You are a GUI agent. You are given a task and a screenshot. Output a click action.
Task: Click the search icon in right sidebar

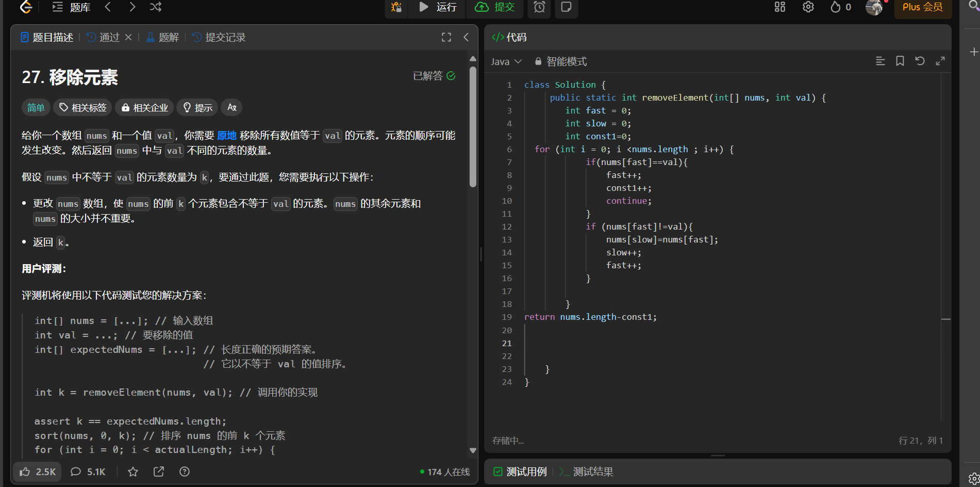pyautogui.click(x=974, y=6)
